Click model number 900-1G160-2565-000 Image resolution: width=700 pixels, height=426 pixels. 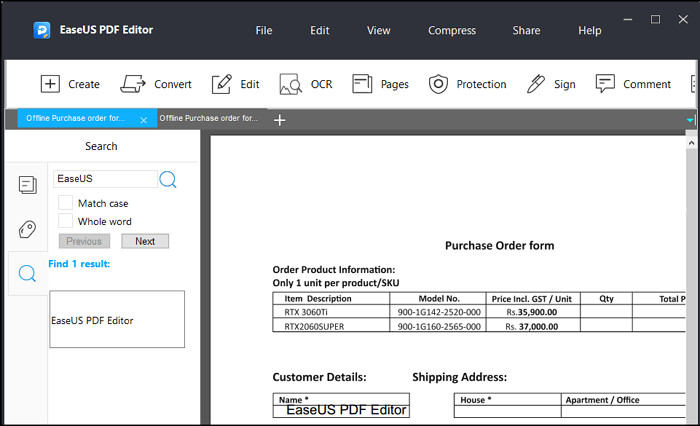(439, 326)
